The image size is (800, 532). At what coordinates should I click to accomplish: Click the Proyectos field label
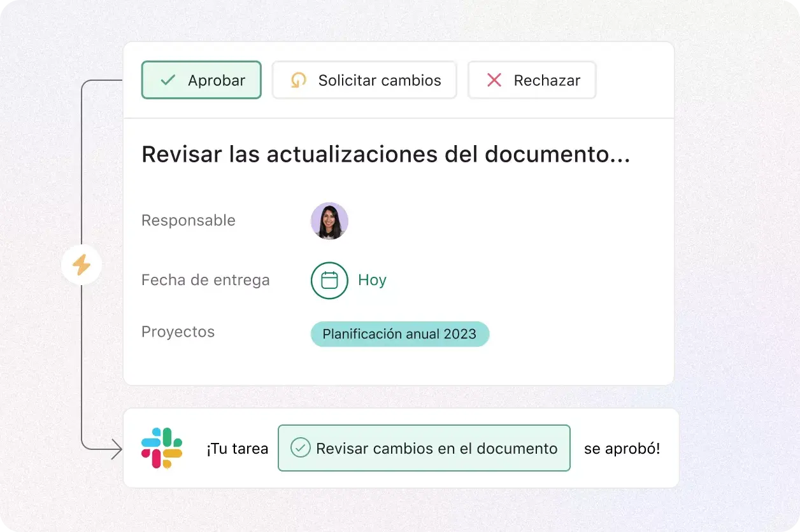(178, 332)
